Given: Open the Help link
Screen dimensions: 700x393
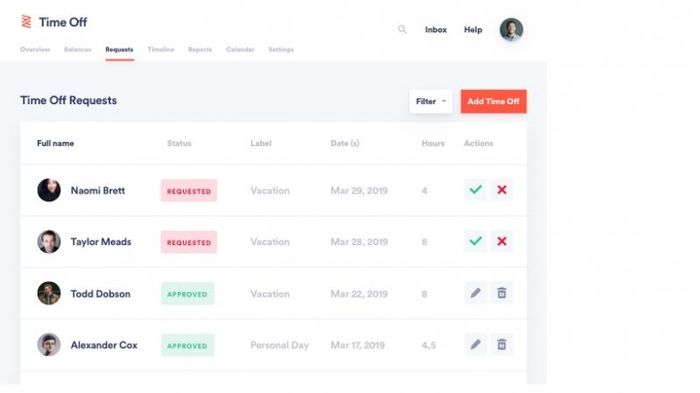Looking at the screenshot, I should point(473,29).
